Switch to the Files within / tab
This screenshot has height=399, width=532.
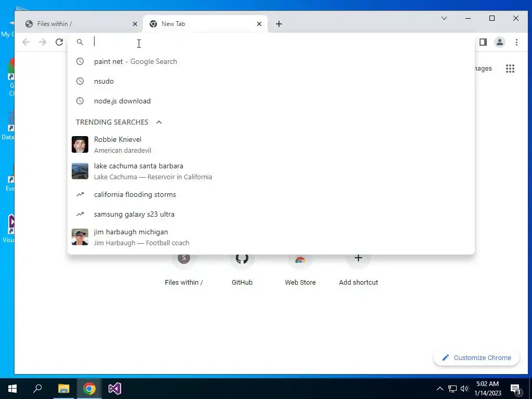[79, 24]
